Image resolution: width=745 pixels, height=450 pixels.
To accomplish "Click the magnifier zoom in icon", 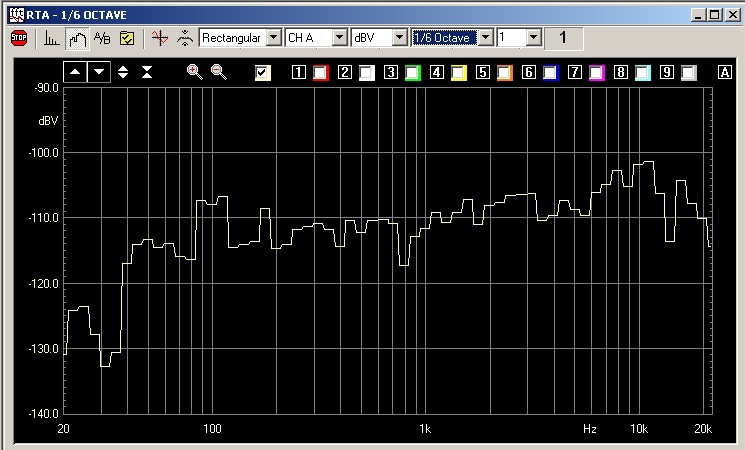I will 194,72.
